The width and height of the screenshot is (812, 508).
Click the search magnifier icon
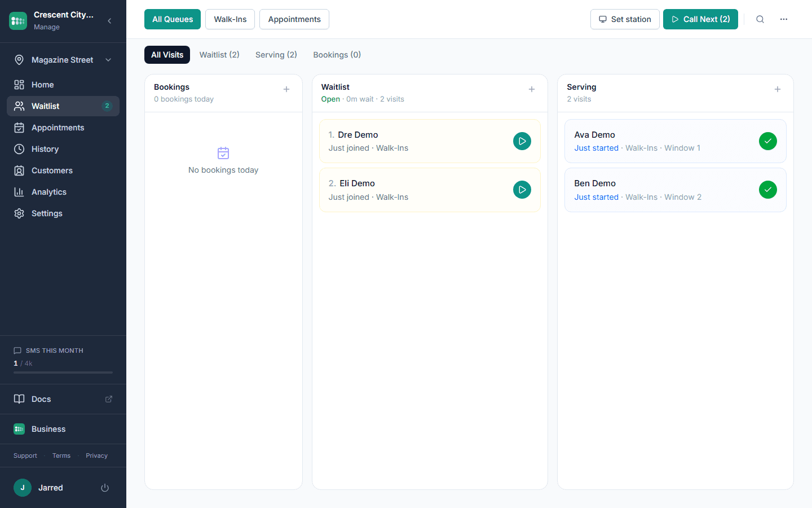tap(760, 19)
